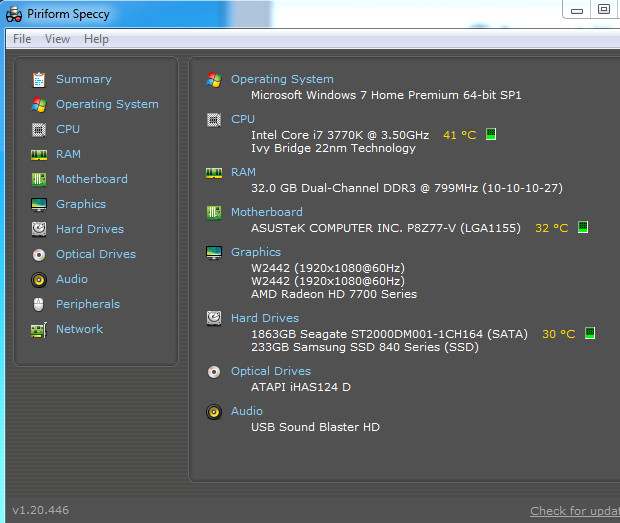620x523 pixels.
Task: Open the File menu
Action: [x=22, y=39]
